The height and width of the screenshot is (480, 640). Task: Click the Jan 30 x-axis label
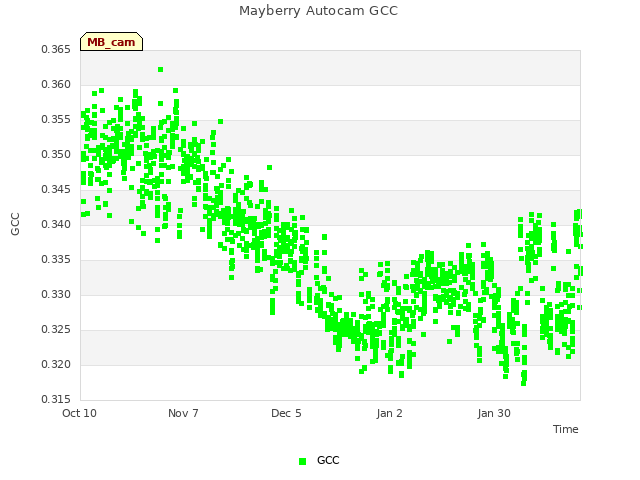click(494, 413)
